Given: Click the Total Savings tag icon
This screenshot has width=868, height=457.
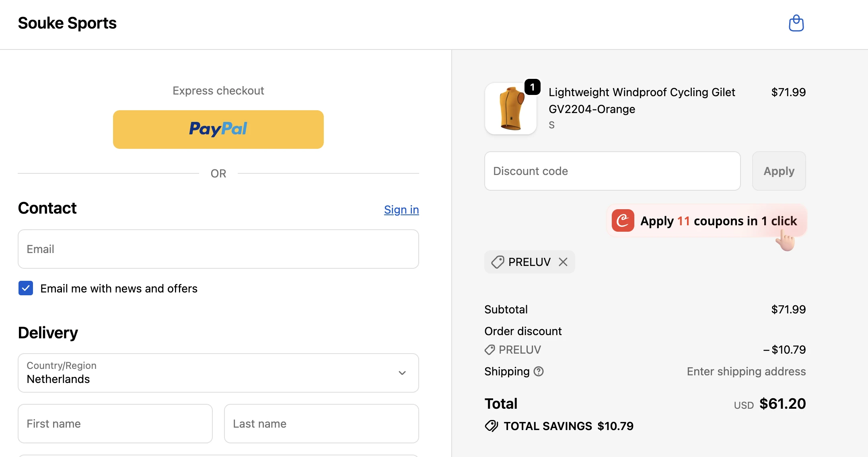Looking at the screenshot, I should point(492,426).
